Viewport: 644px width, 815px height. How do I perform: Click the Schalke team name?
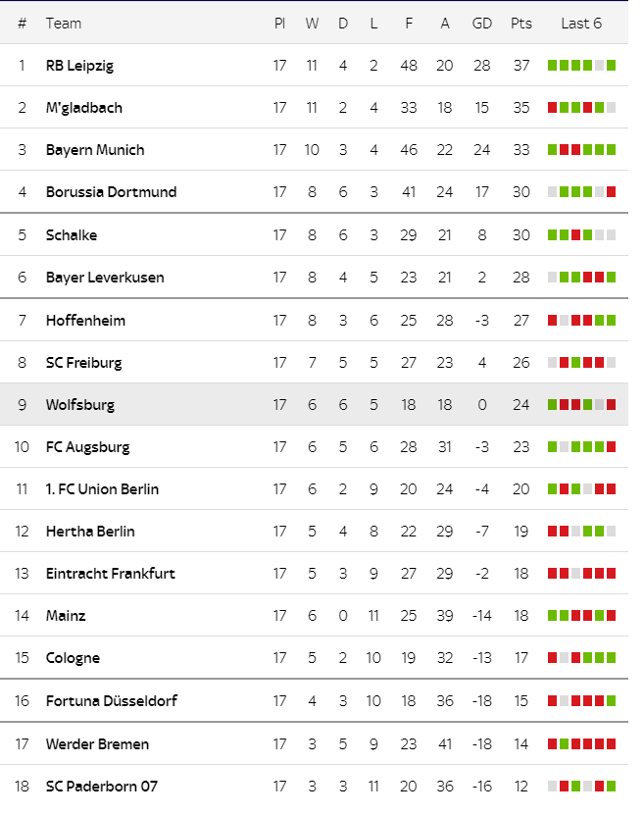[x=72, y=235]
